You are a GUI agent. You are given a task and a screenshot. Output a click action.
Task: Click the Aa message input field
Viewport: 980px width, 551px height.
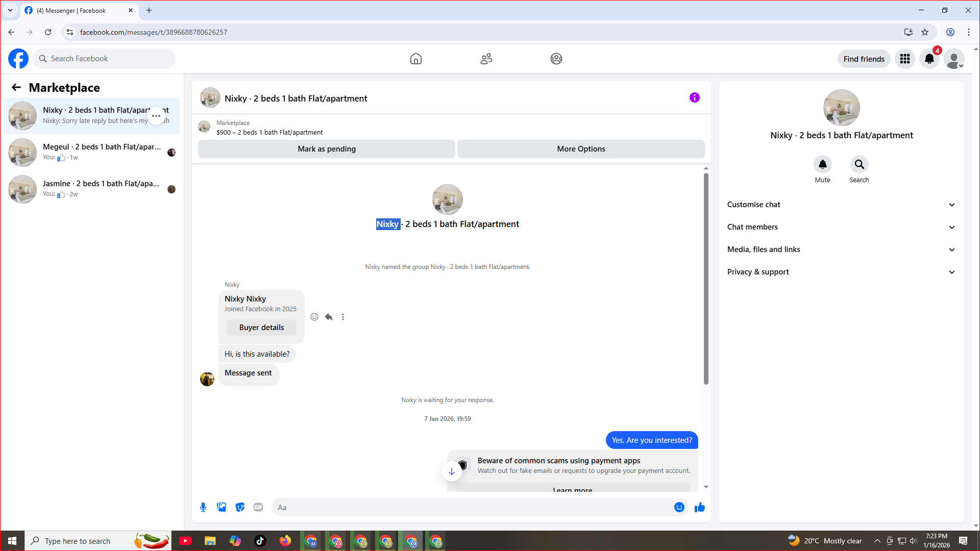click(472, 507)
